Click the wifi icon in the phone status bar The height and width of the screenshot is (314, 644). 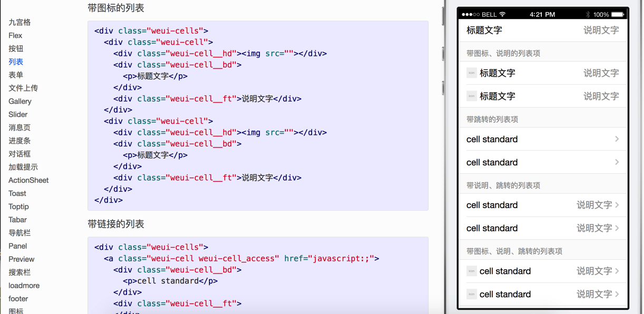(x=502, y=14)
